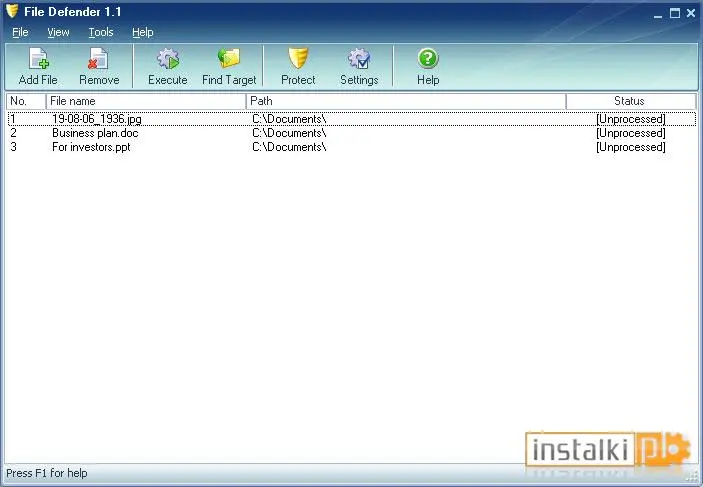Click path of For investors.ppt row

[x=289, y=147]
